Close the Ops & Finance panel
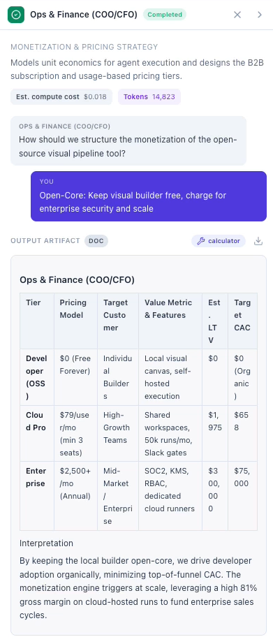 pyautogui.click(x=237, y=15)
